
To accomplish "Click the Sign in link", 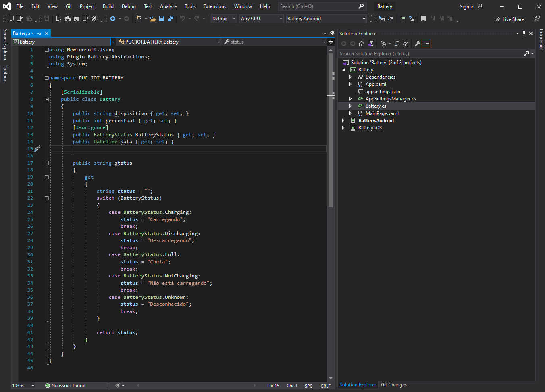I will tap(467, 7).
